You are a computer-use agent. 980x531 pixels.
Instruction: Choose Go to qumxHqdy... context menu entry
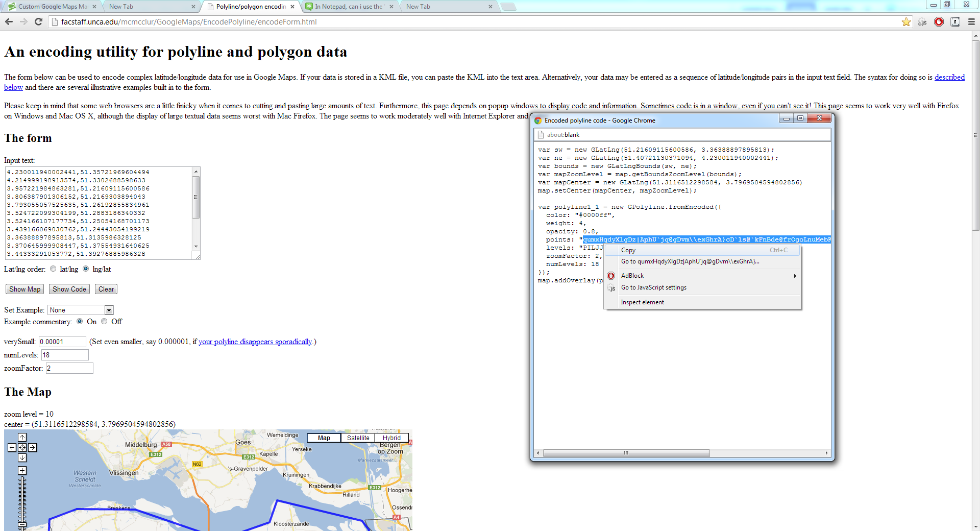click(x=702, y=261)
